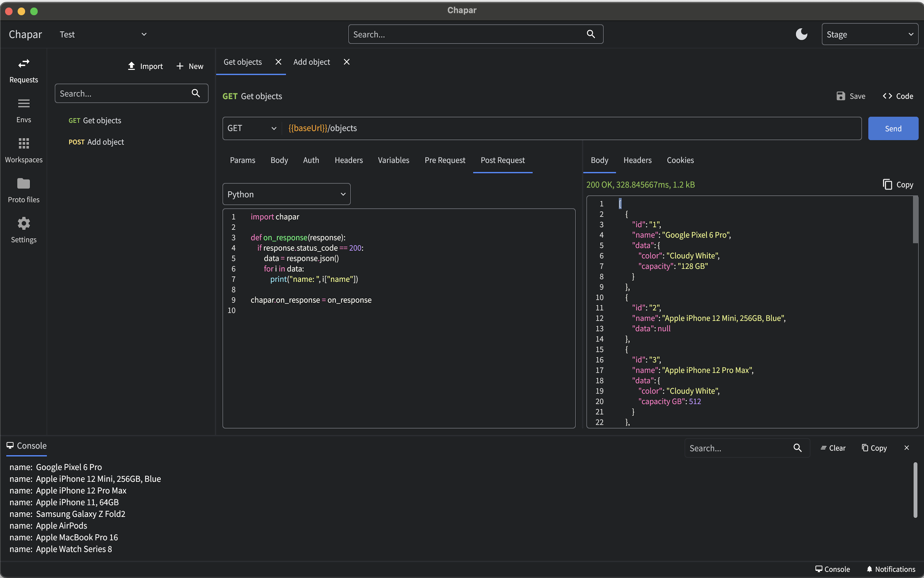Viewport: 924px width, 578px height.
Task: Switch to the Pre Request tab
Action: [x=445, y=160]
